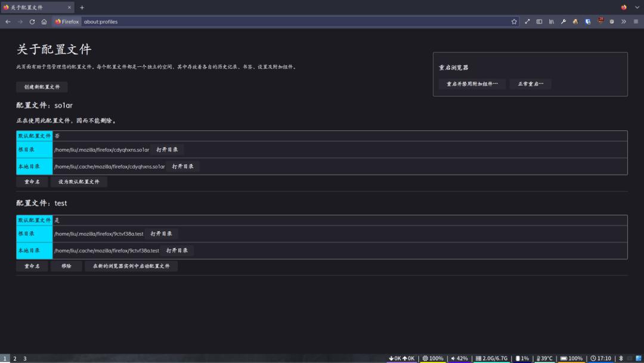Rename the so1ar profile
This screenshot has width=644, height=363.
[x=32, y=181]
